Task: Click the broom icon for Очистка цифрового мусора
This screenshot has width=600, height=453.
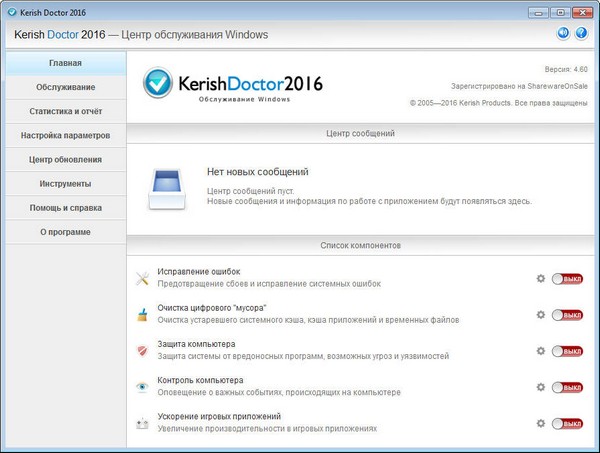Action: point(142,315)
